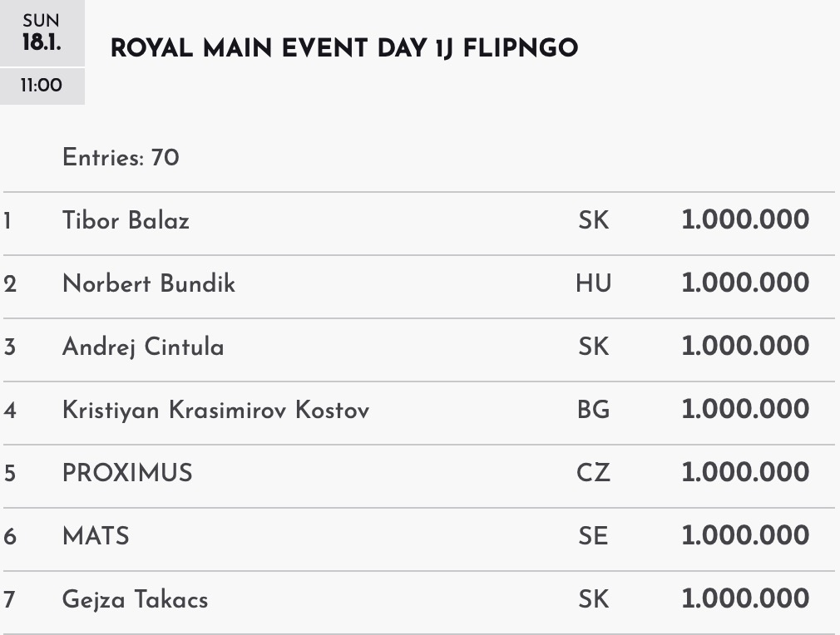The width and height of the screenshot is (840, 635).
Task: Select Gejza Takacs in the list
Action: click(135, 599)
